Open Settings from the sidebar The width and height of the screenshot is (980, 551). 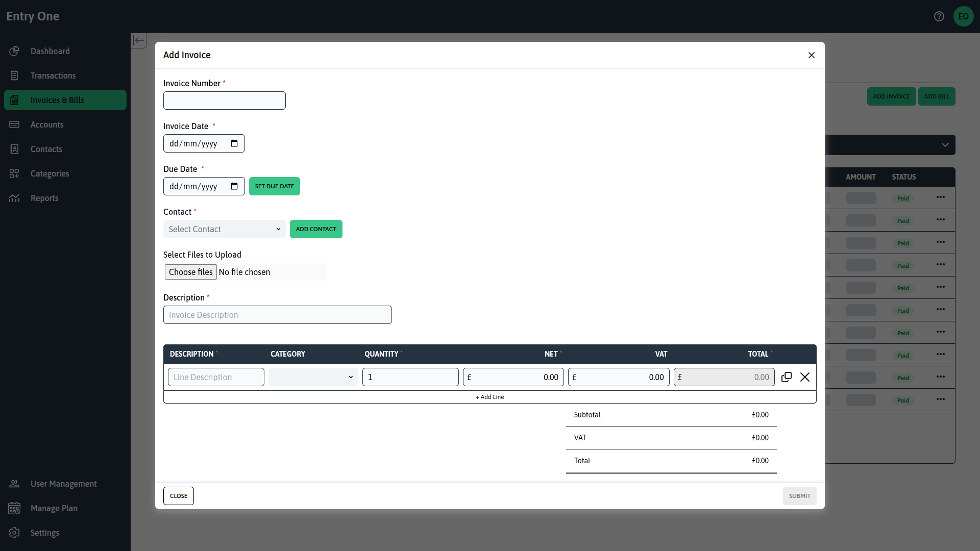click(x=46, y=533)
